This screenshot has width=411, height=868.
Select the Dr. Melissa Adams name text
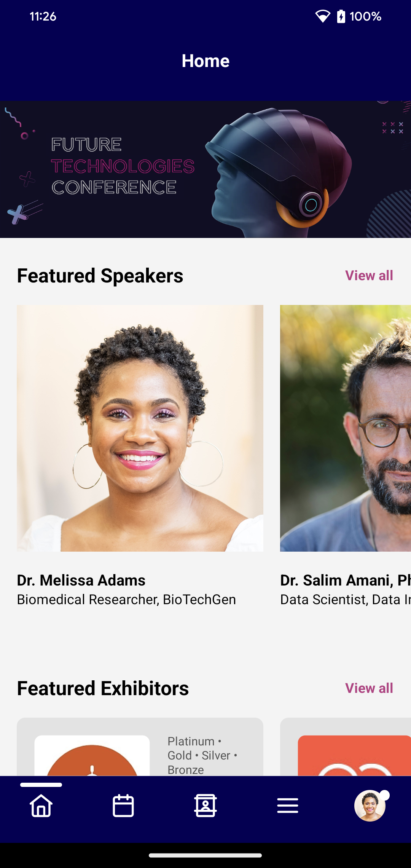point(81,580)
